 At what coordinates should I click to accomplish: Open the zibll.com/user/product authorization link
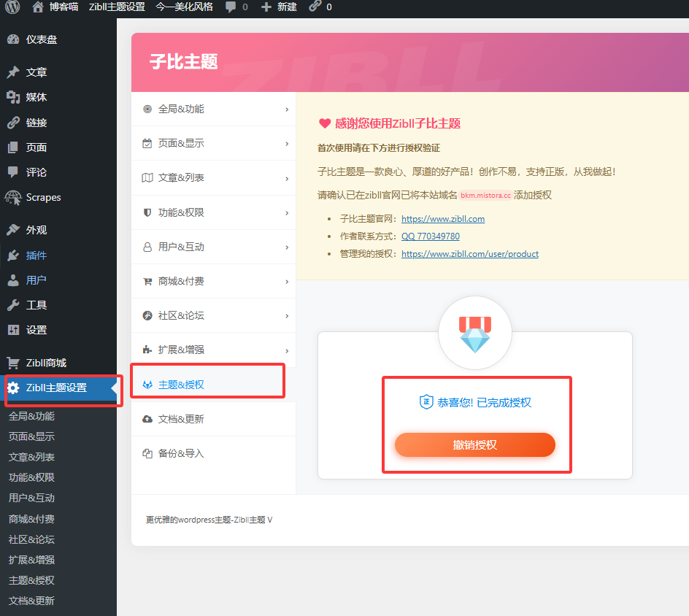[470, 254]
